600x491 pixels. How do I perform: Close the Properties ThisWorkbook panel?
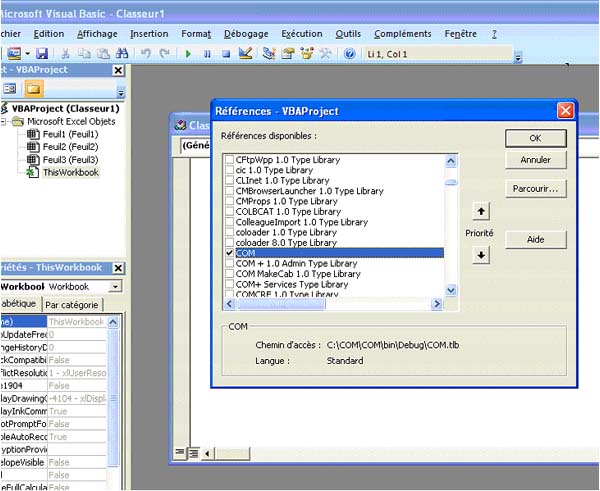pyautogui.click(x=118, y=268)
